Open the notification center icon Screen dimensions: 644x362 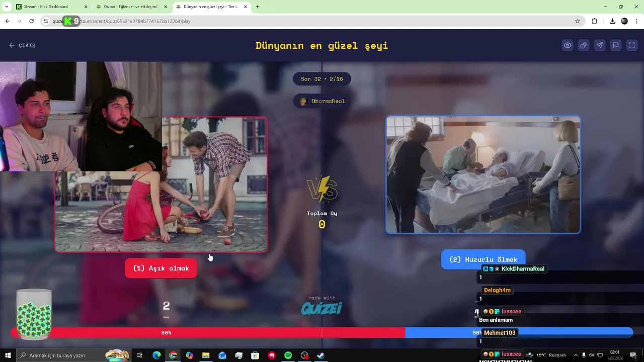coord(633,355)
